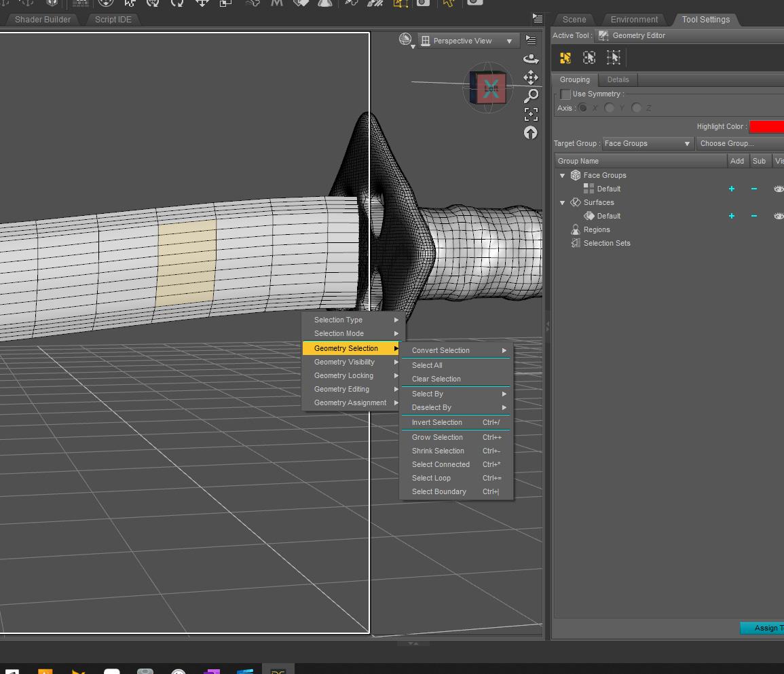
Task: Select the vertex selection mode icon
Action: coord(614,58)
